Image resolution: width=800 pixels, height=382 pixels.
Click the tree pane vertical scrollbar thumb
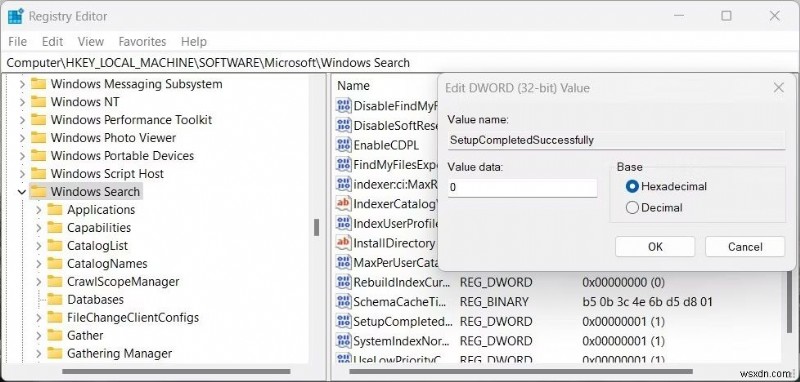[x=316, y=227]
